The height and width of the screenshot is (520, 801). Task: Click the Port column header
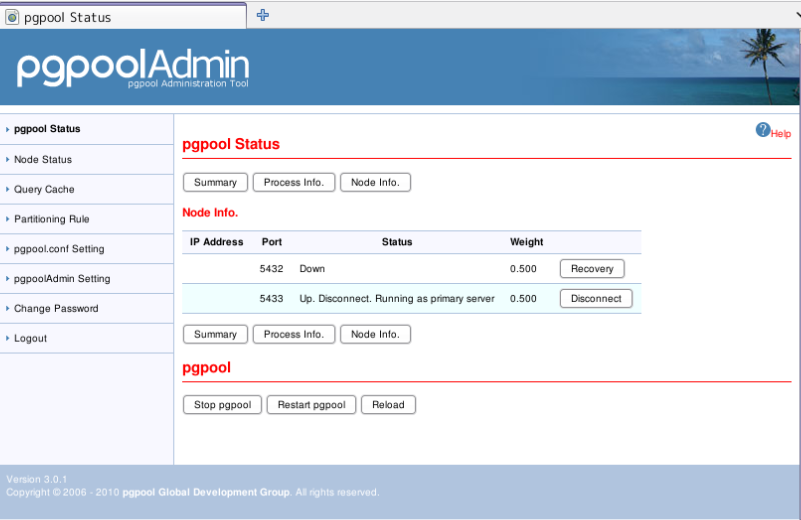[x=272, y=242]
